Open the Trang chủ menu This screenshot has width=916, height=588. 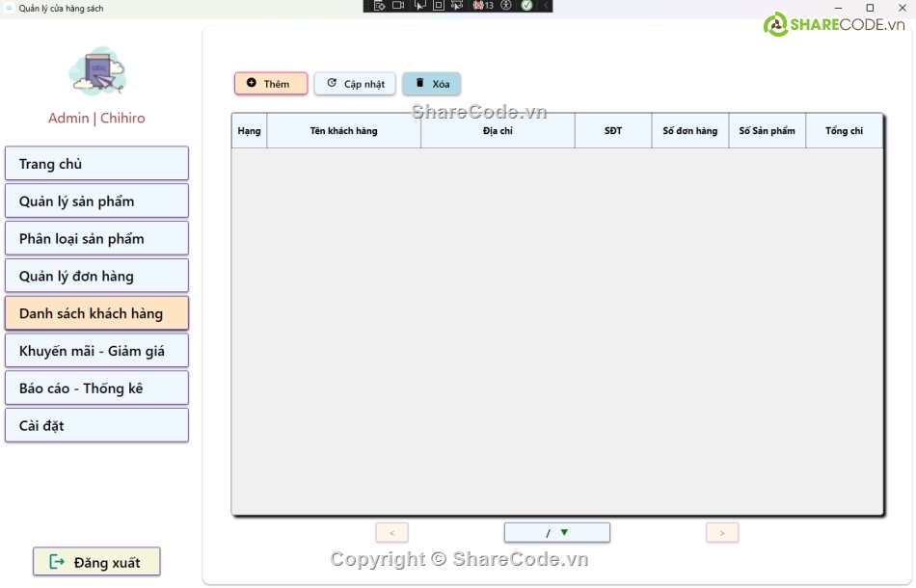tap(96, 164)
